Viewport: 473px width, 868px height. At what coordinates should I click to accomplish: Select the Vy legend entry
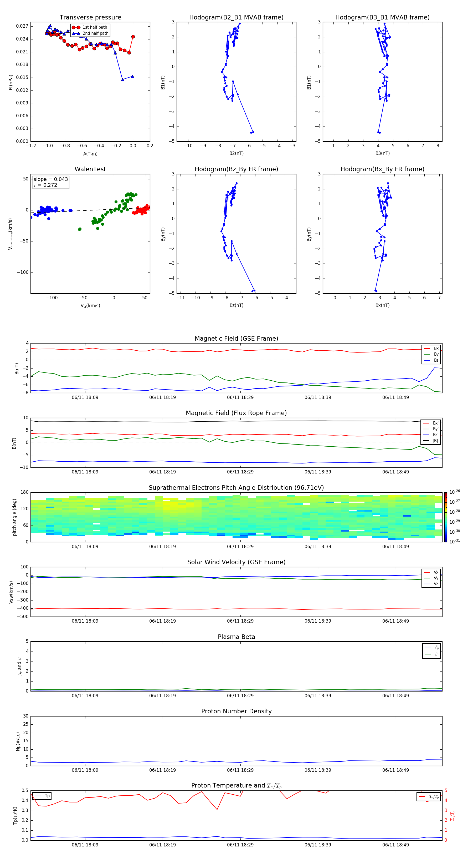(431, 578)
